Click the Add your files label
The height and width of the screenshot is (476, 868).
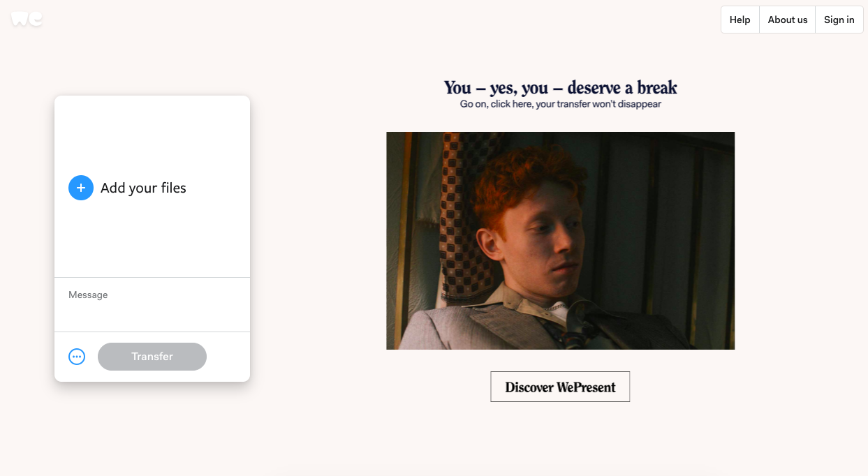coord(143,188)
